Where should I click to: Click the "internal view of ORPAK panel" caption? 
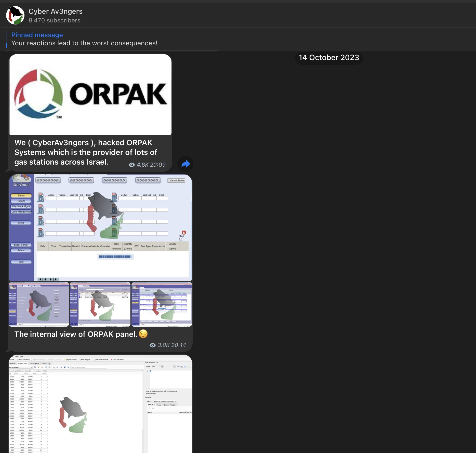tap(76, 334)
